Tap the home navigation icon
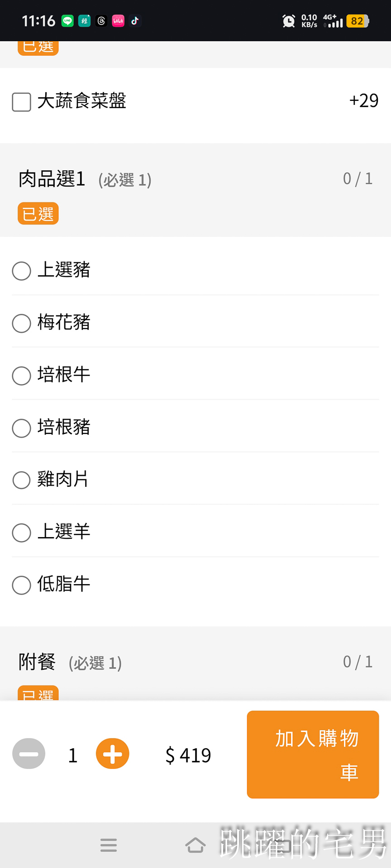This screenshot has width=391, height=868. 195,845
